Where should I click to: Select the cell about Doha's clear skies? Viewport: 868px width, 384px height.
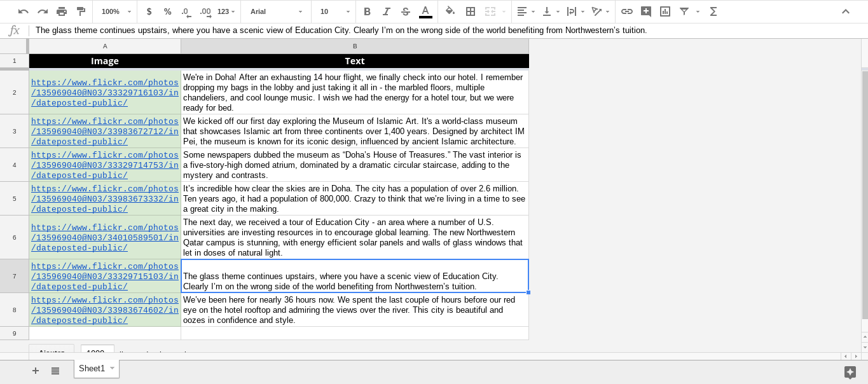pyautogui.click(x=355, y=199)
